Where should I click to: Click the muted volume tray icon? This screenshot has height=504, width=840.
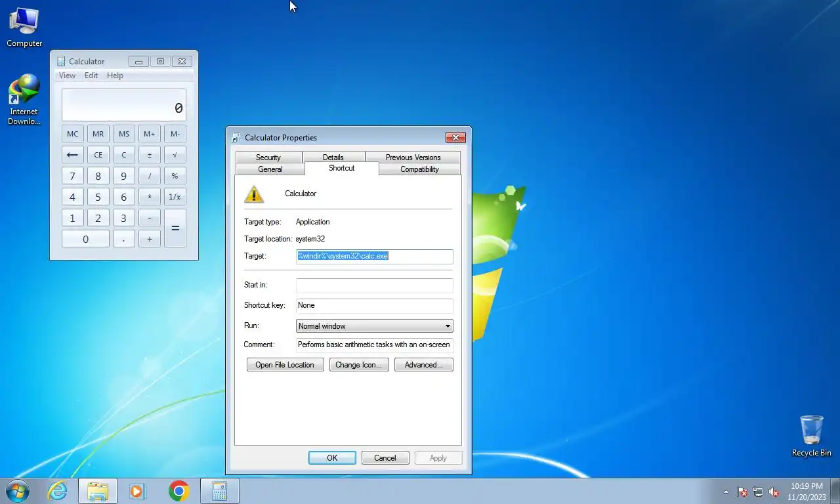coord(774,492)
